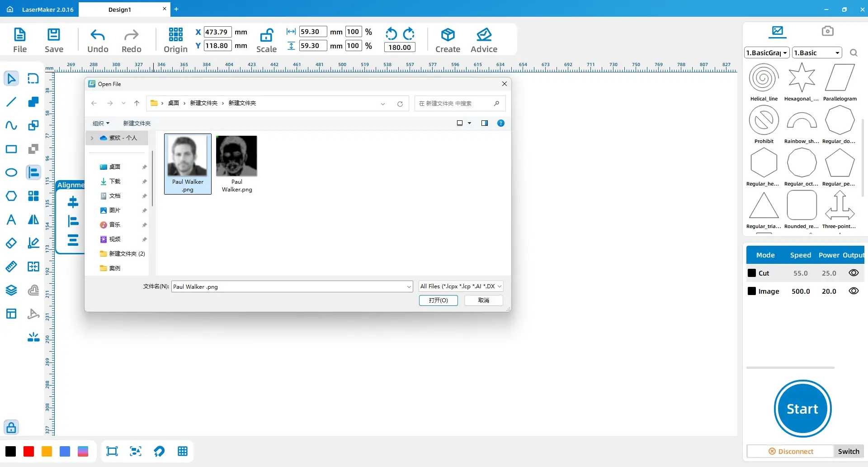Go to the home icon tab
Image resolution: width=868 pixels, height=467 pixels.
point(10,9)
